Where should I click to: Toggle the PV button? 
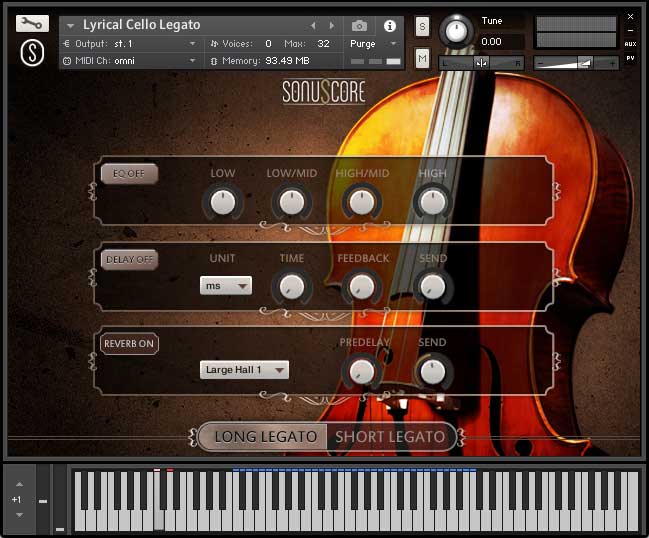click(x=630, y=58)
